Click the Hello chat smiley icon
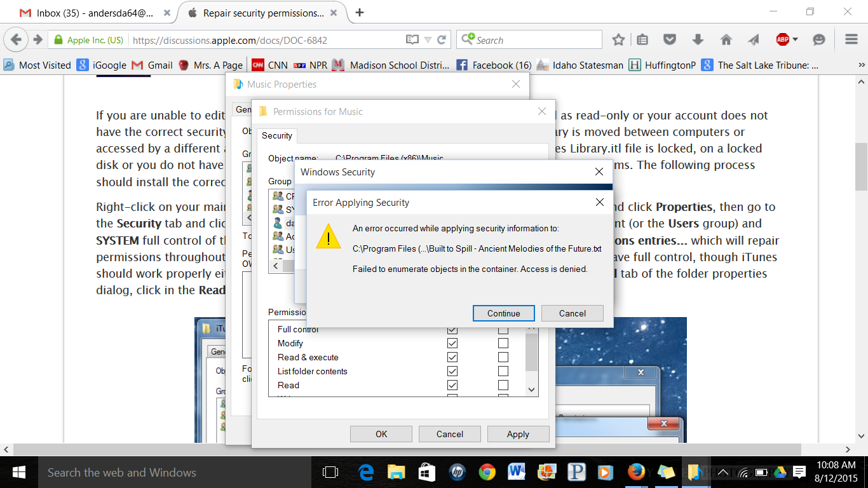 click(x=819, y=39)
